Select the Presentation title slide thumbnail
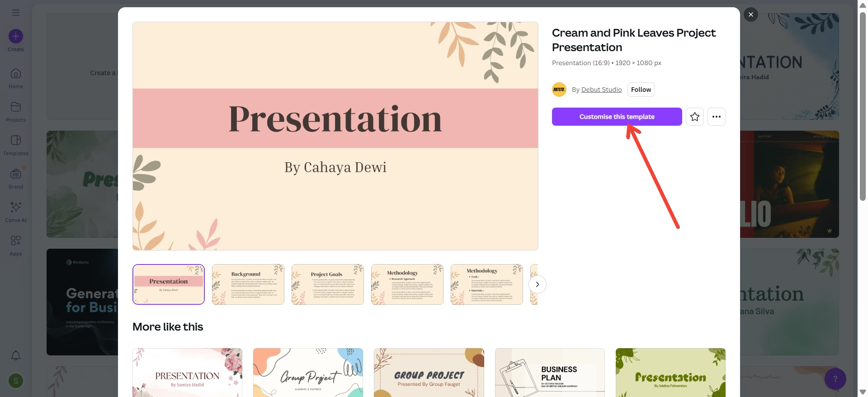The image size is (868, 397). pyautogui.click(x=169, y=284)
